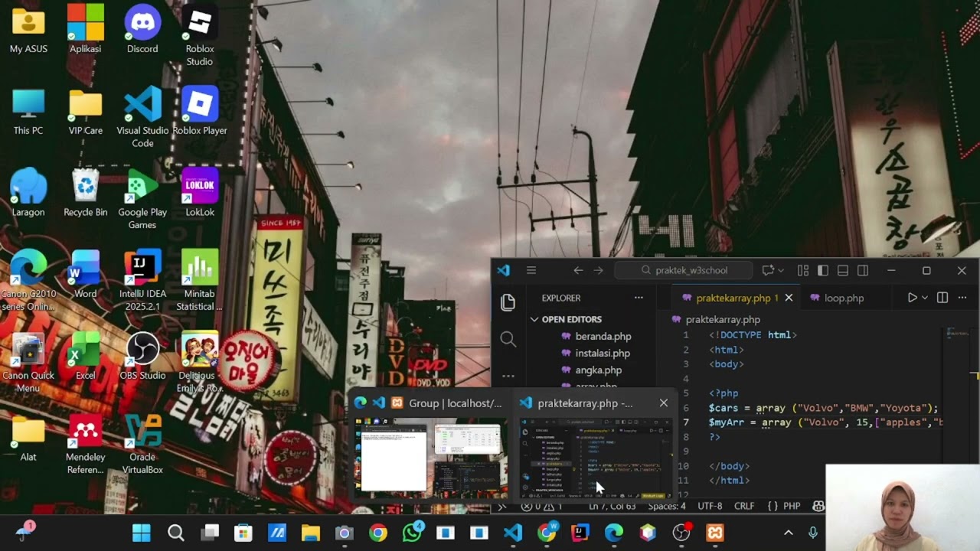Run the PHP file with the play icon
980x551 pixels.
tap(912, 298)
